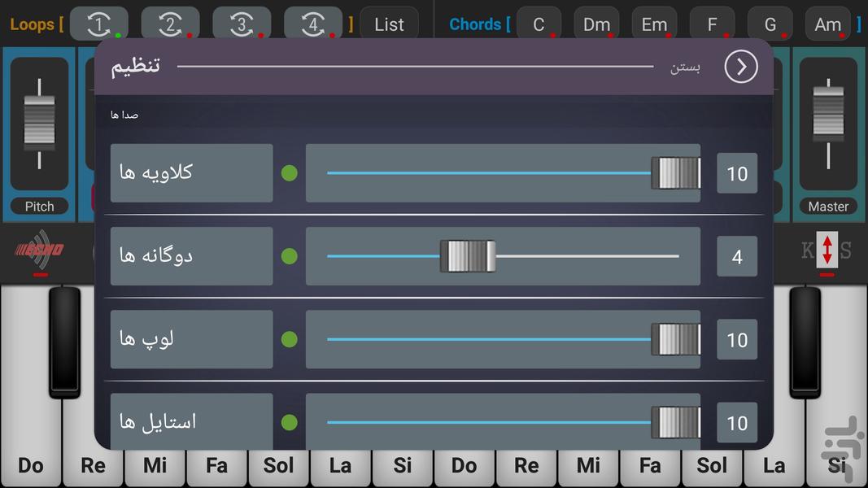
Task: Close settings with the arrow circle icon
Action: tap(740, 67)
